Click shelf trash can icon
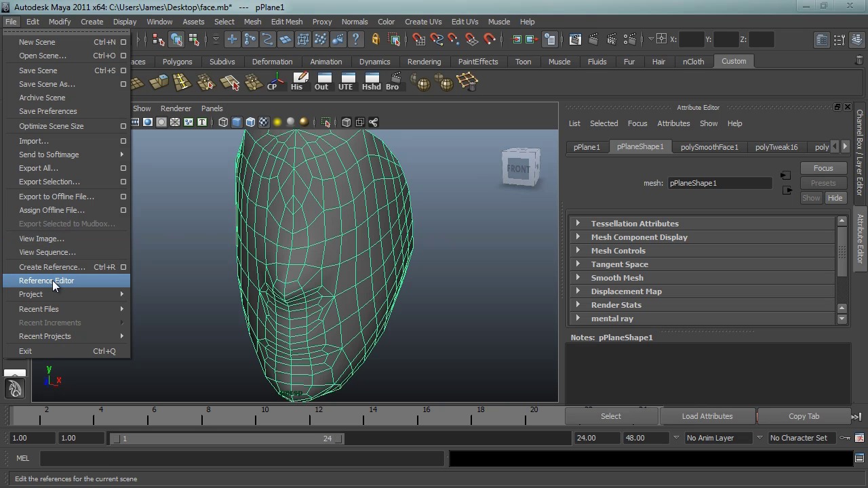Viewport: 868px width, 488px height. click(x=860, y=61)
